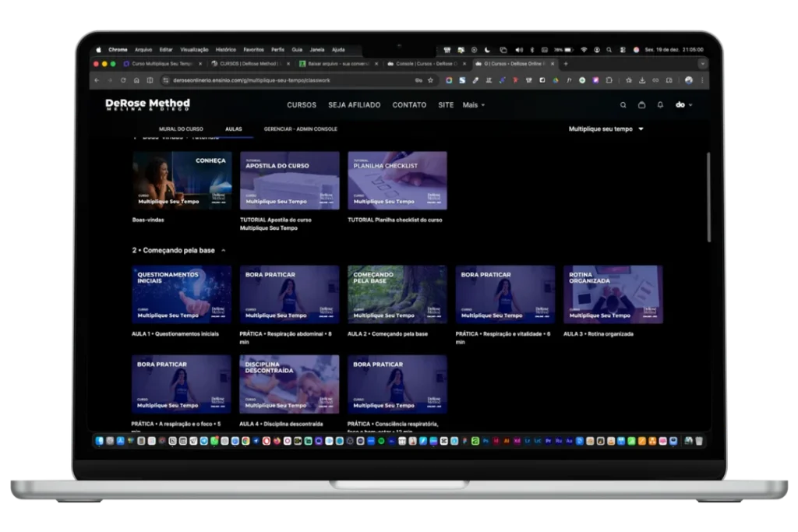Open the SITE link
This screenshot has width=798, height=532.
(446, 105)
